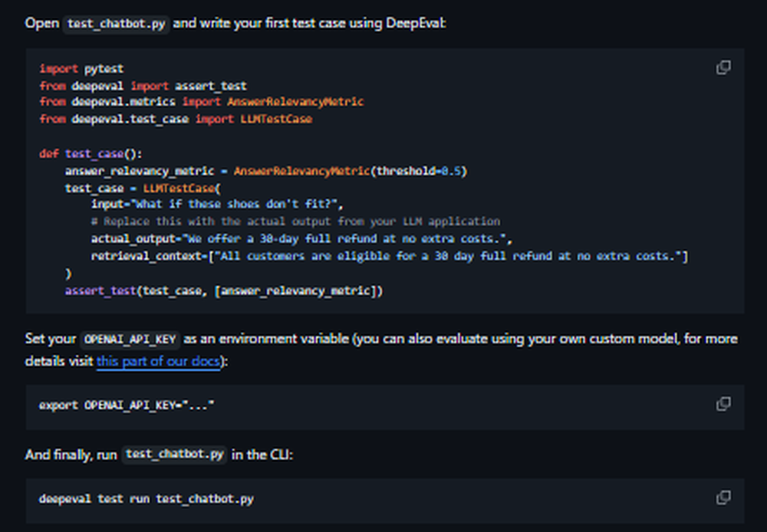Click the 'deepeval test run test_chatbot.py' command text

[x=146, y=499]
